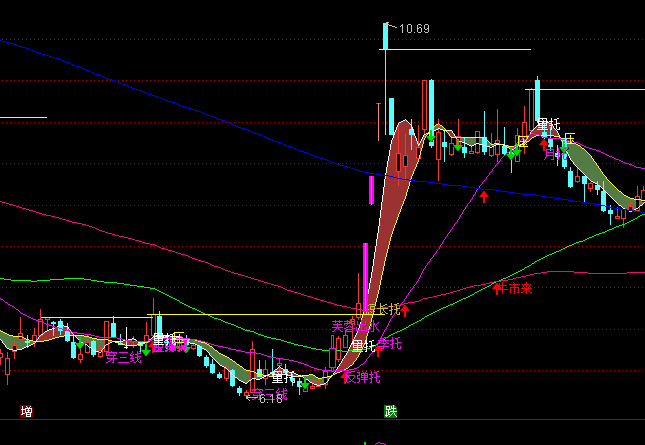This screenshot has height=445, width=645.
Task: Click the white "量托" label near second peak
Action: point(548,125)
